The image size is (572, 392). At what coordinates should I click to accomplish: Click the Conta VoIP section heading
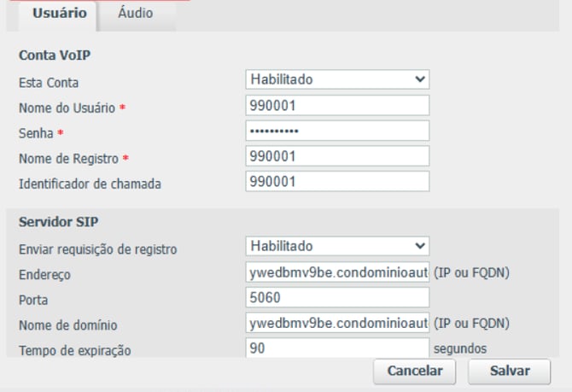coord(55,56)
